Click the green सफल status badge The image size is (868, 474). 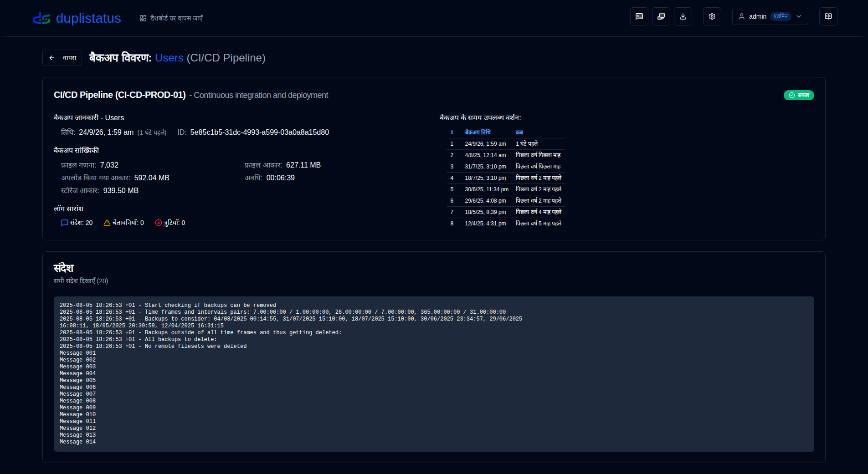click(x=799, y=95)
